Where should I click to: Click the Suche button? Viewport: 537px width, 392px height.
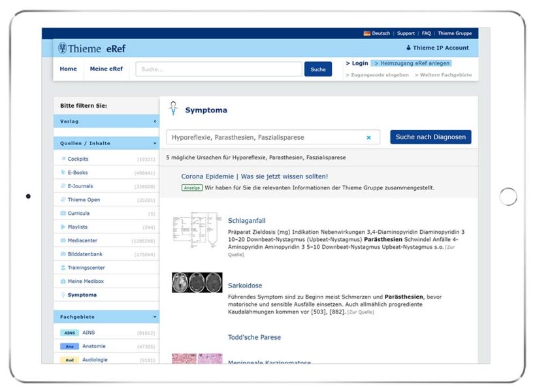[x=318, y=69]
